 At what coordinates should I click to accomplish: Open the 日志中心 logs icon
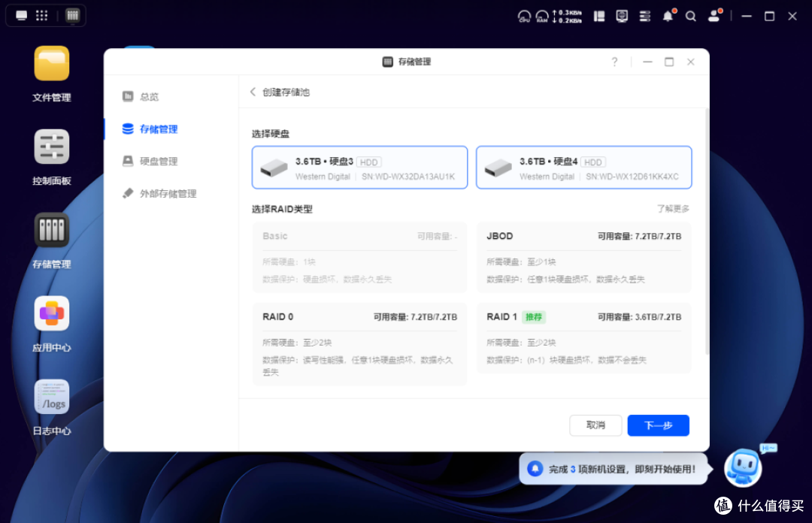pos(51,397)
